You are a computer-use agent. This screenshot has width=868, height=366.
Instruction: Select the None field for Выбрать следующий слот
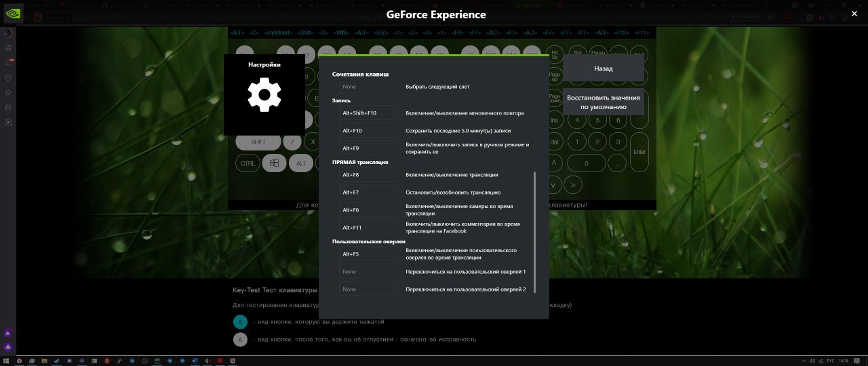[x=369, y=87]
